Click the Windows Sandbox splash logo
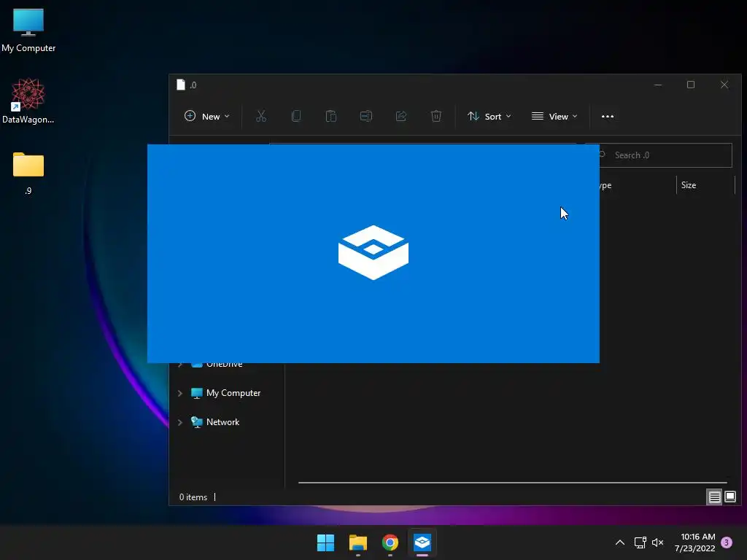 click(x=373, y=252)
